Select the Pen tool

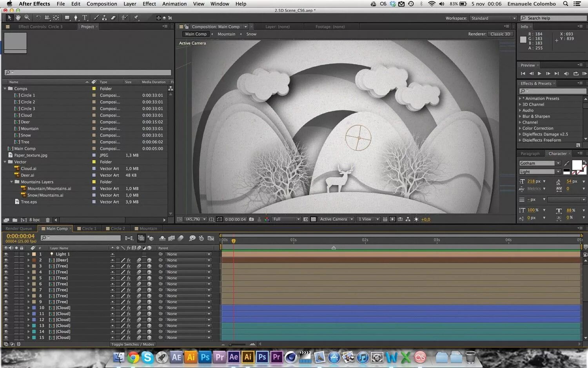pyautogui.click(x=76, y=18)
